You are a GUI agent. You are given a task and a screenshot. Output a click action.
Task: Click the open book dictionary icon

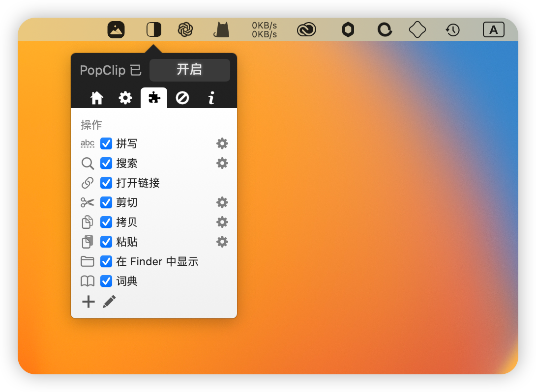click(x=87, y=281)
